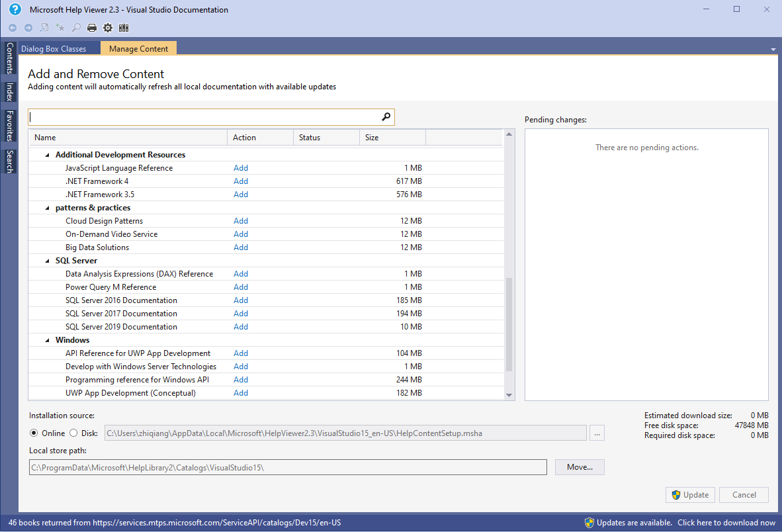The width and height of the screenshot is (782, 532).
Task: Click the Back navigation arrow icon
Action: coord(13,28)
